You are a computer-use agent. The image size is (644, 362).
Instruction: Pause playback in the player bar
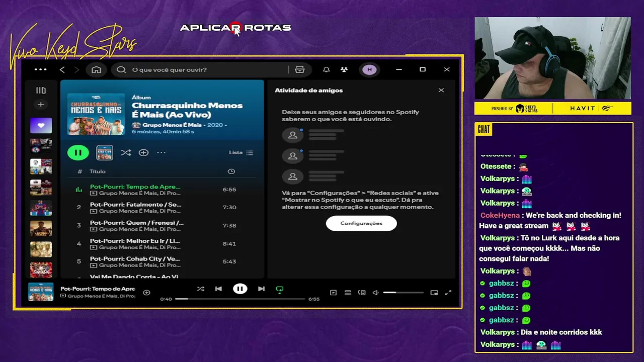click(240, 289)
